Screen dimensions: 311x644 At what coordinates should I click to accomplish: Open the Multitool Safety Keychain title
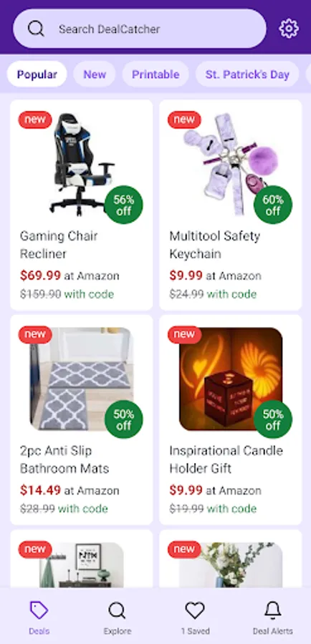click(215, 245)
